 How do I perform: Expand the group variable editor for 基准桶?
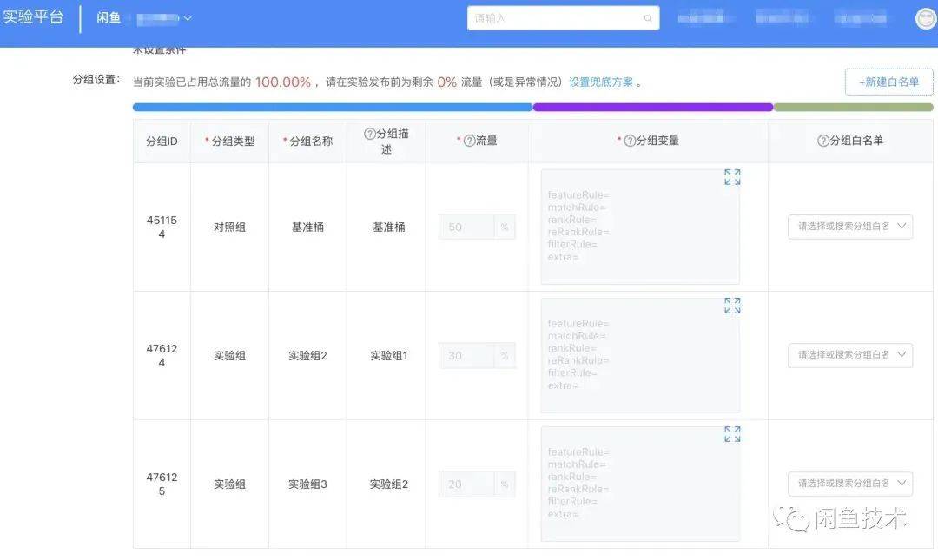(732, 177)
